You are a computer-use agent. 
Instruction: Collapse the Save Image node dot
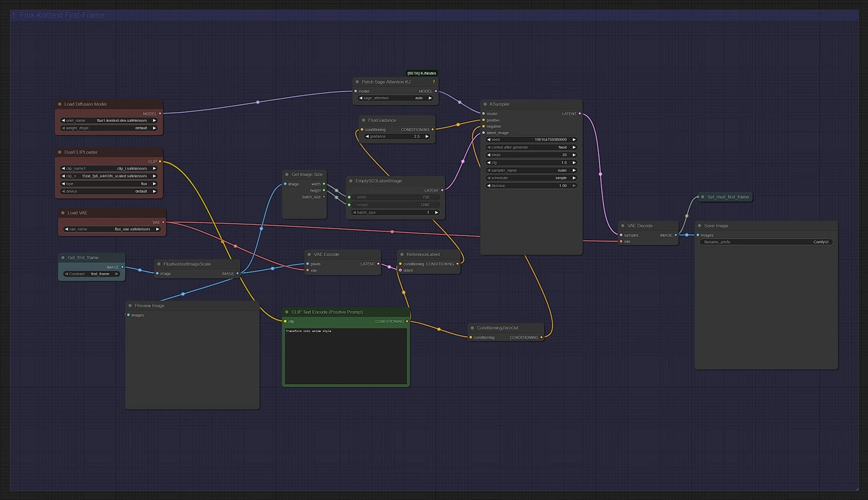[699, 226]
